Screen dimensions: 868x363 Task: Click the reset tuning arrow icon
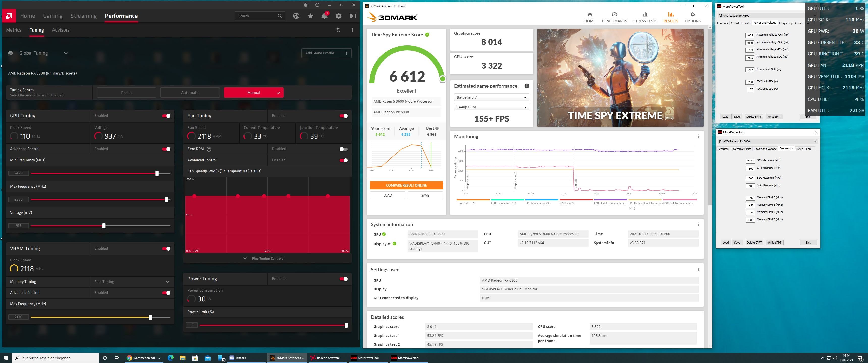(338, 30)
